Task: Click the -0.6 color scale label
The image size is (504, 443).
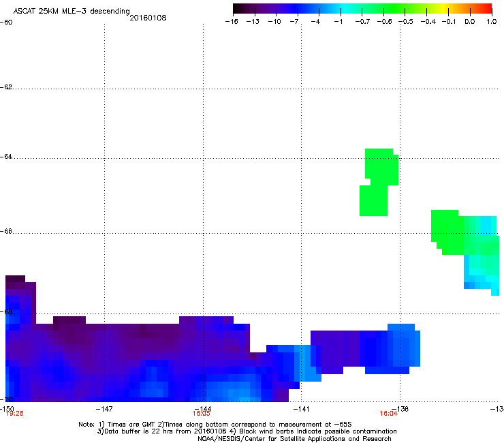Action: pos(384,22)
